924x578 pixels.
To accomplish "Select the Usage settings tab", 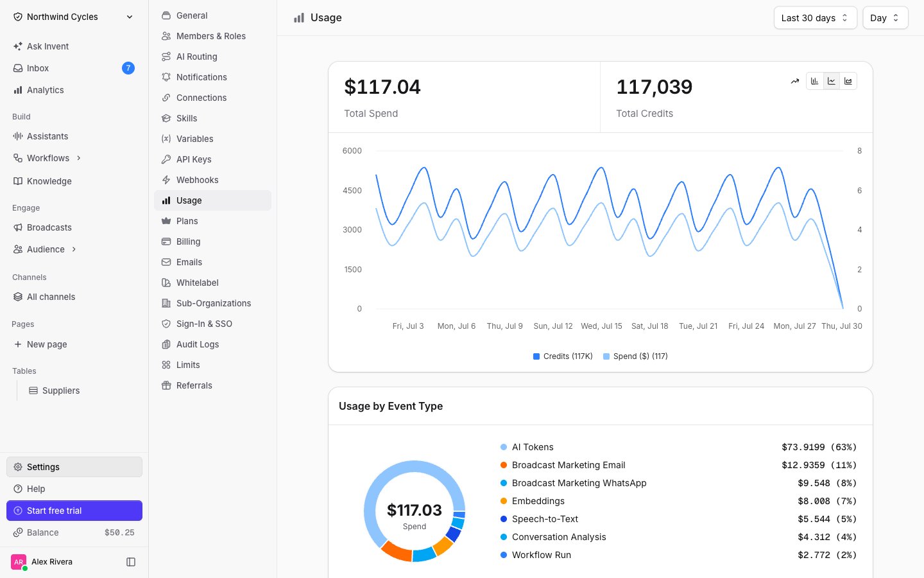I will point(212,200).
